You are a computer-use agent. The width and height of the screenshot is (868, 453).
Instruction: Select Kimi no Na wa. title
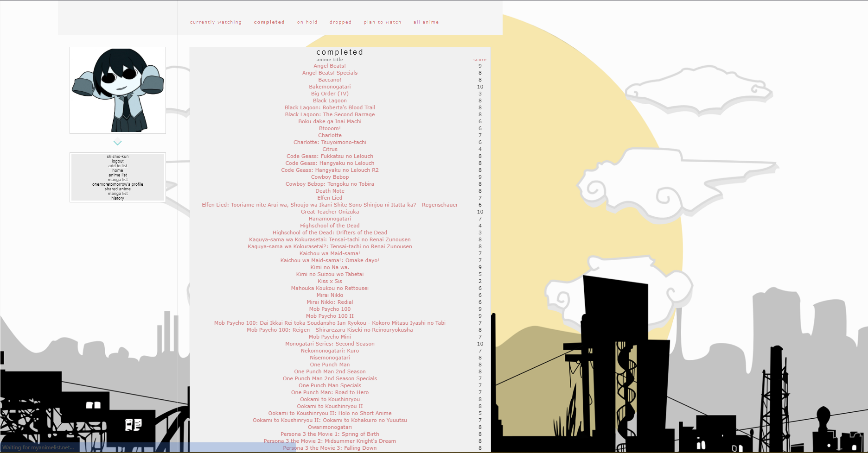[330, 267]
